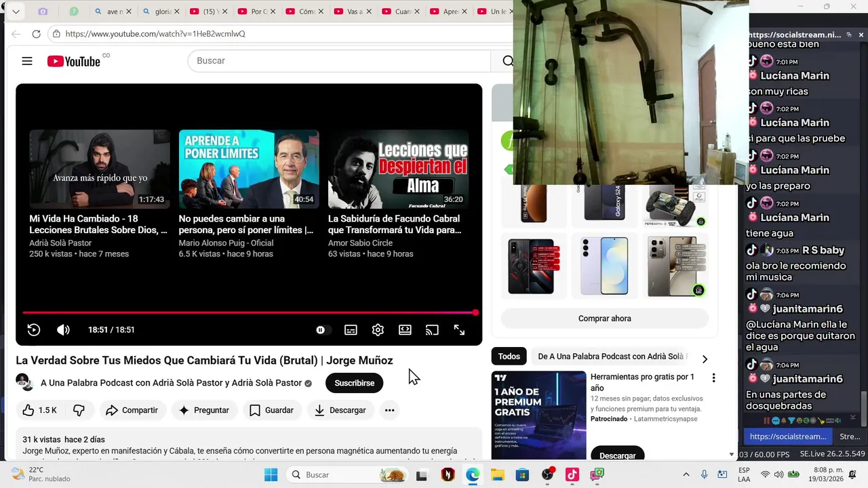Image resolution: width=868 pixels, height=488 pixels.
Task: Show hidden system tray icons chevron
Action: click(x=686, y=474)
